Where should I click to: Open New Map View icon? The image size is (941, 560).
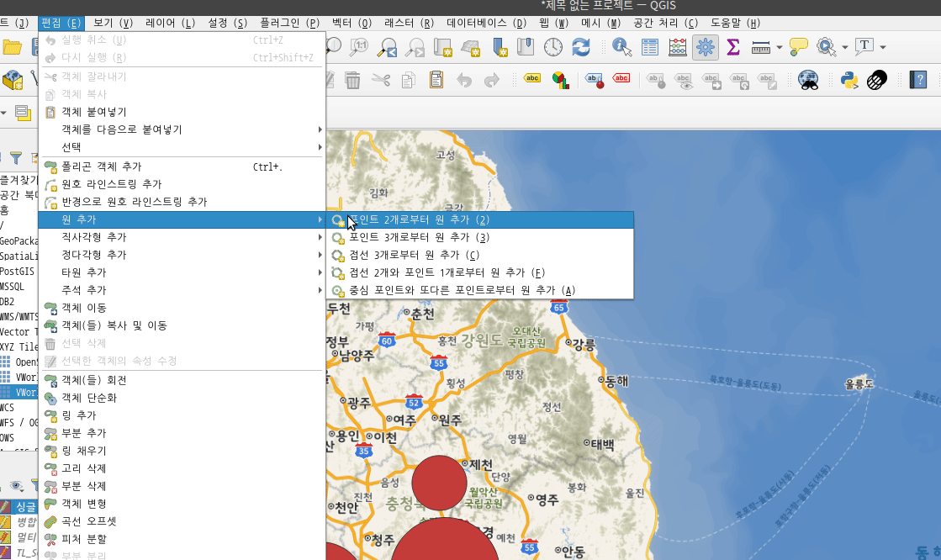(x=442, y=47)
